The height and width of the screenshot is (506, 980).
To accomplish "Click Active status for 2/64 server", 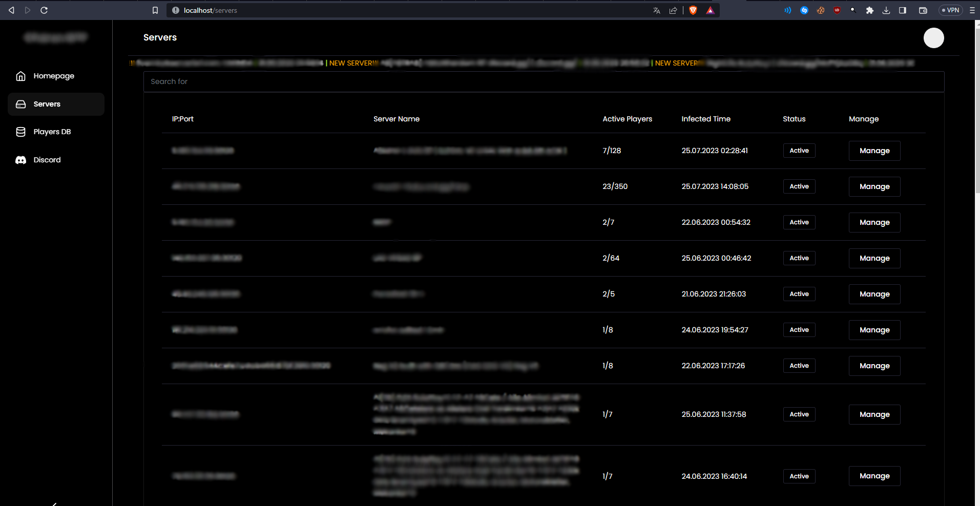I will [799, 258].
